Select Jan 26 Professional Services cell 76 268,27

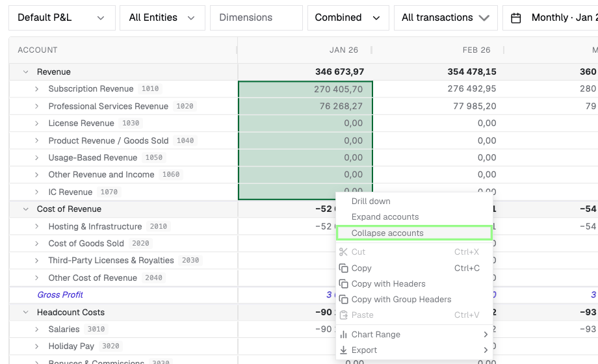[x=305, y=106]
